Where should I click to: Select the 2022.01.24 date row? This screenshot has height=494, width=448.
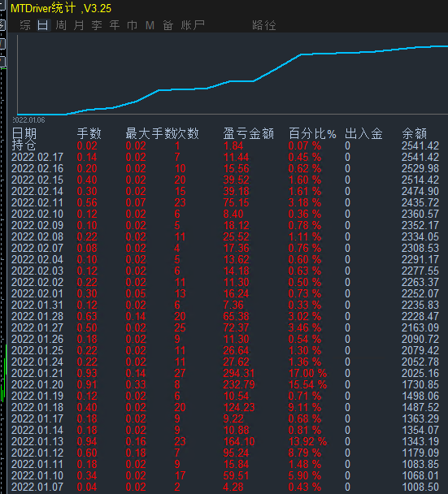pos(37,362)
